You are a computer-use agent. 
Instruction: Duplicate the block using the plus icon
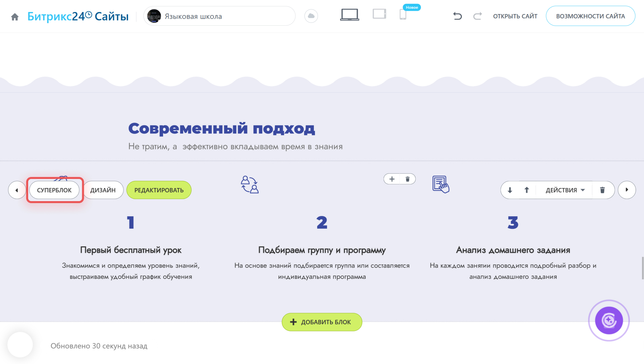391,179
